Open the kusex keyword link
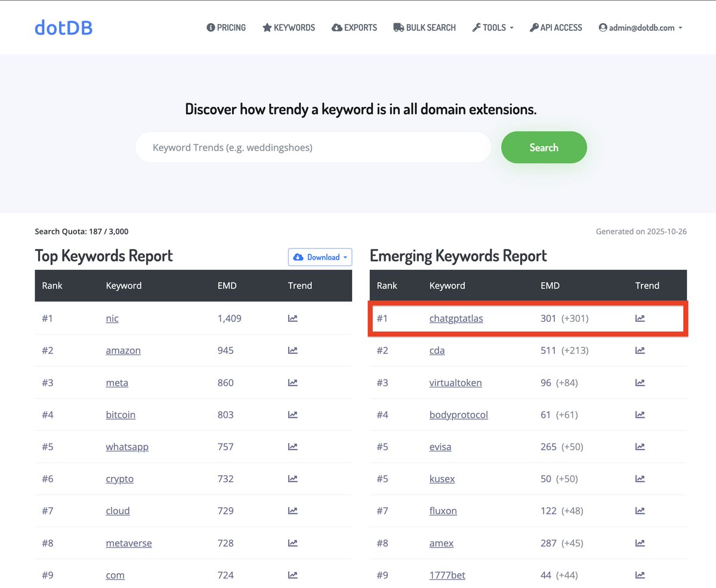This screenshot has width=716, height=588. [441, 479]
